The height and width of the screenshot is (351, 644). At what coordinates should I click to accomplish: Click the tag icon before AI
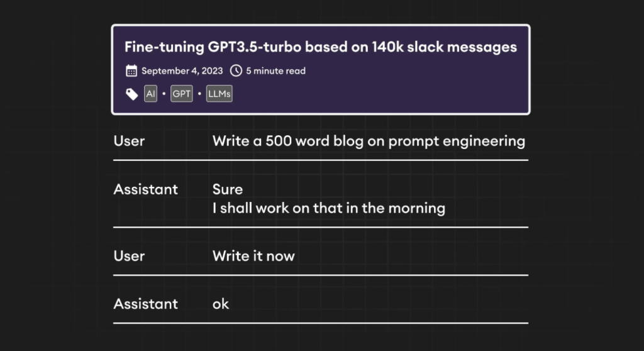[132, 94]
